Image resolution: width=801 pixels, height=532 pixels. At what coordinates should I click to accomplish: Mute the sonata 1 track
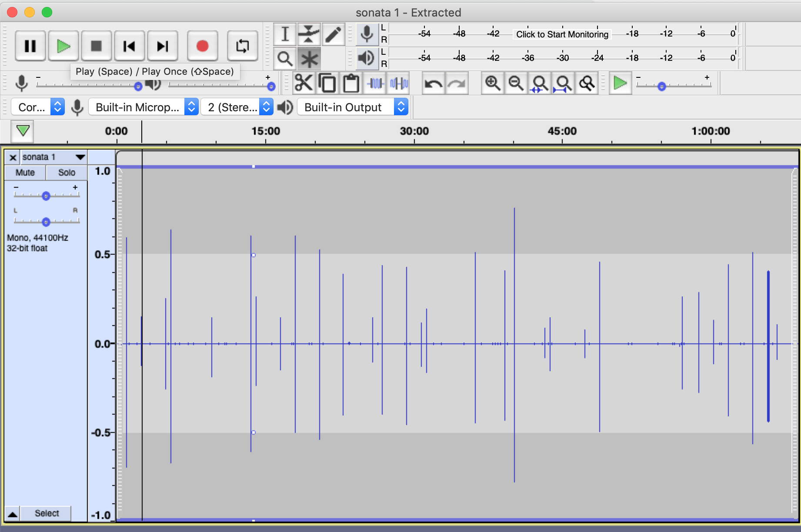coord(24,173)
